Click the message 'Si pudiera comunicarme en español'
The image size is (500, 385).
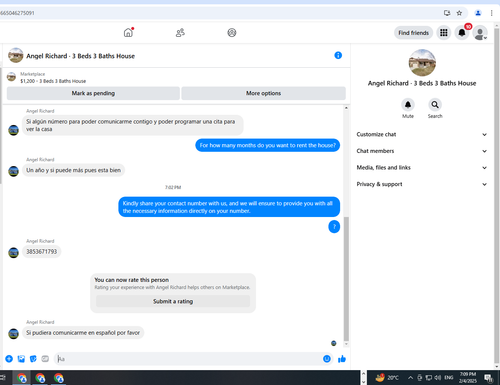pos(83,333)
